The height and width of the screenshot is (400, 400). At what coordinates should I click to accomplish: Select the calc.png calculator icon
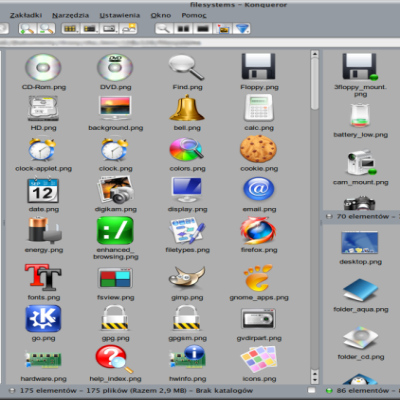coord(259,108)
